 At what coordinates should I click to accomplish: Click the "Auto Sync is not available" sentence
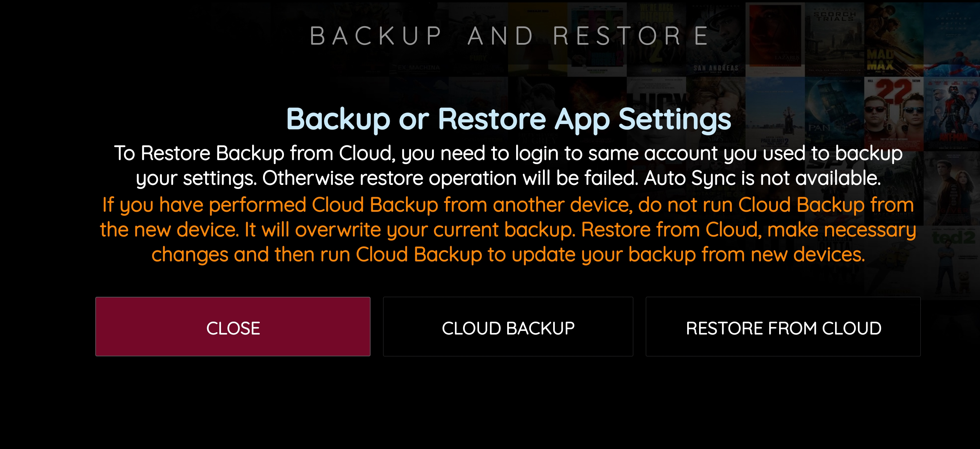pyautogui.click(x=762, y=178)
